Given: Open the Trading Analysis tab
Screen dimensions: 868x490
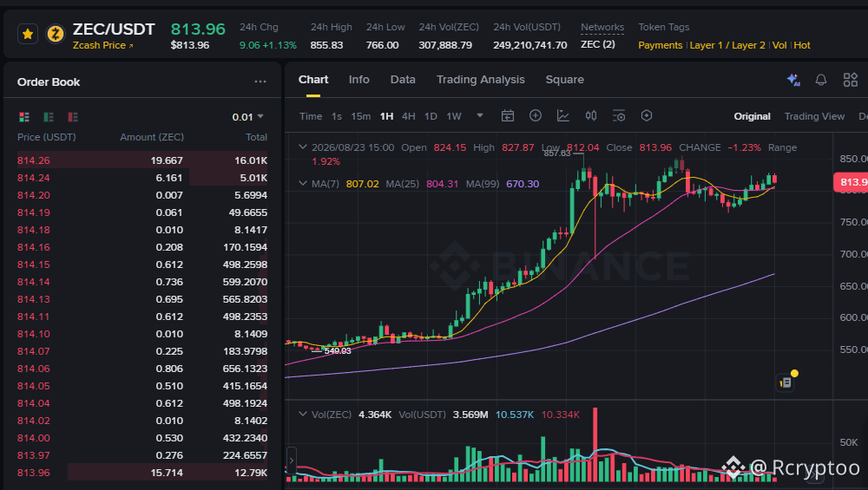Looking at the screenshot, I should 481,80.
